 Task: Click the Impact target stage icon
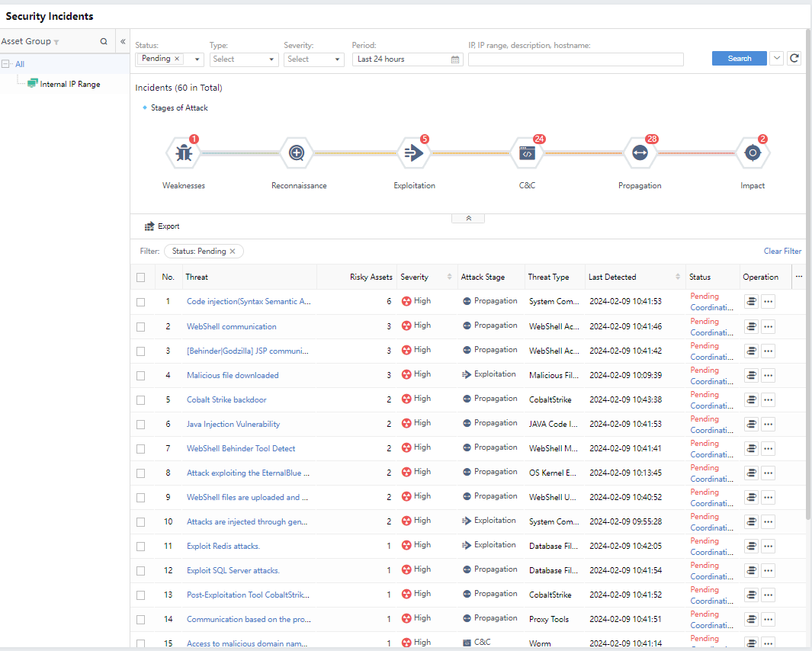click(753, 153)
